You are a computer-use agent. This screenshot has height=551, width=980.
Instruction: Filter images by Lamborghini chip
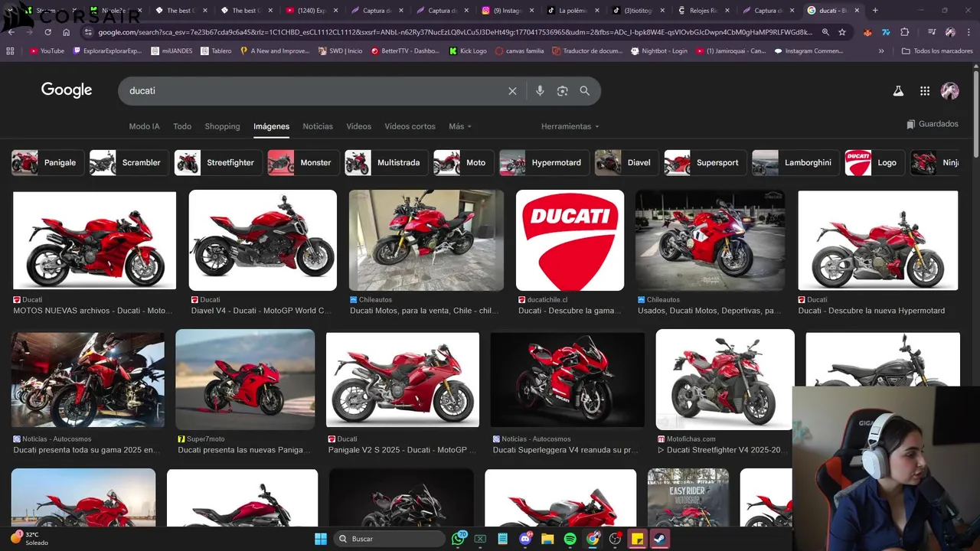pyautogui.click(x=795, y=162)
